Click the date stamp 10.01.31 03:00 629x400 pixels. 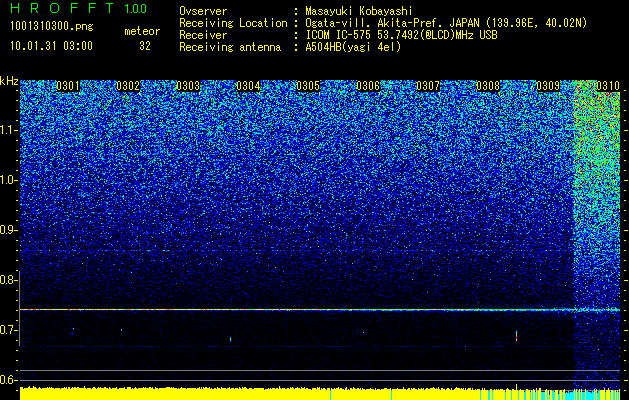click(x=51, y=46)
